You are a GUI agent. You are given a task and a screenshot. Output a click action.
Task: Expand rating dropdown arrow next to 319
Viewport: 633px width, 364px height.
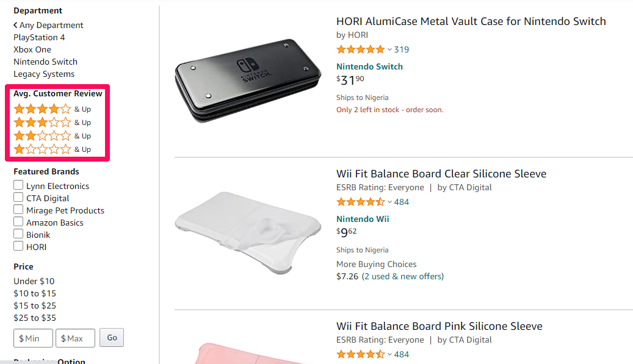coord(389,49)
